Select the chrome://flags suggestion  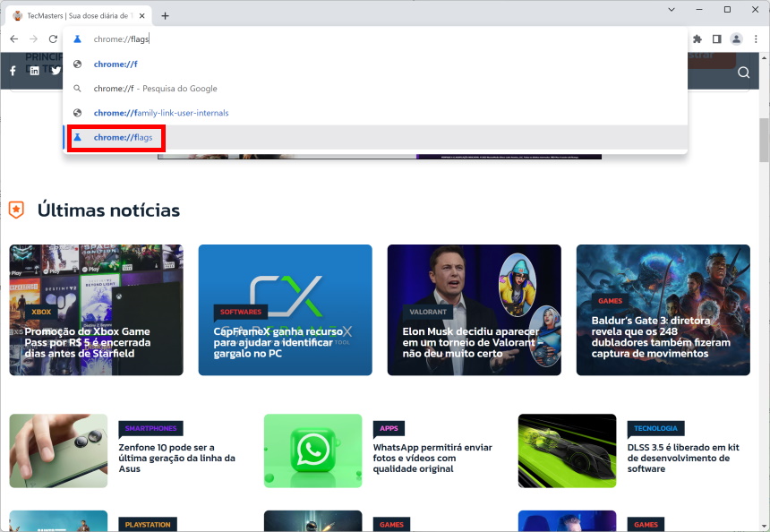click(129, 137)
